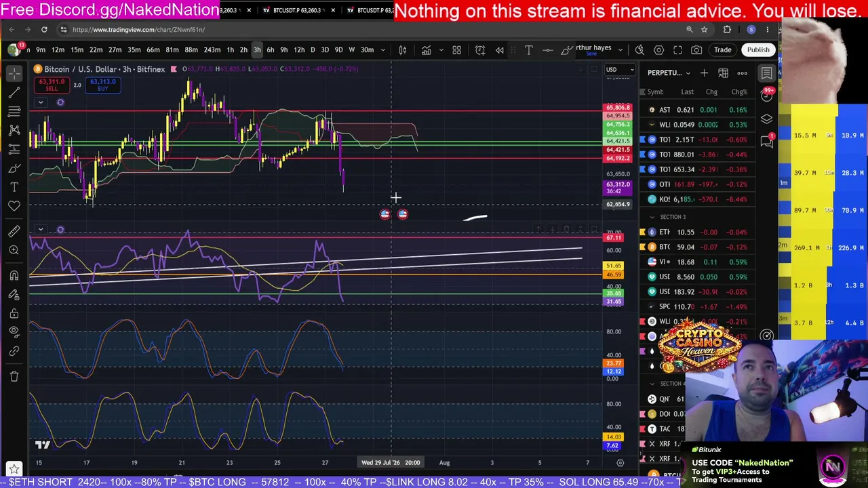Screen dimensions: 868x488
Task: Open the watchlist three-dots menu
Action: [x=742, y=73]
